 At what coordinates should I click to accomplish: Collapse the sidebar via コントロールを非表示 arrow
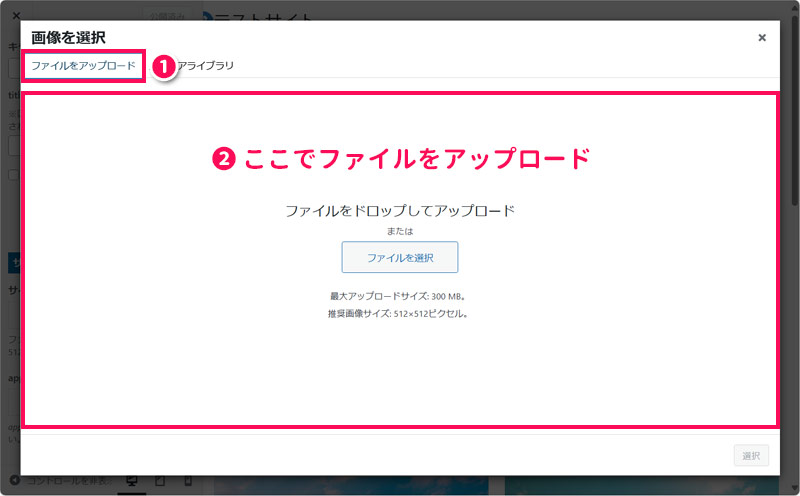15,481
